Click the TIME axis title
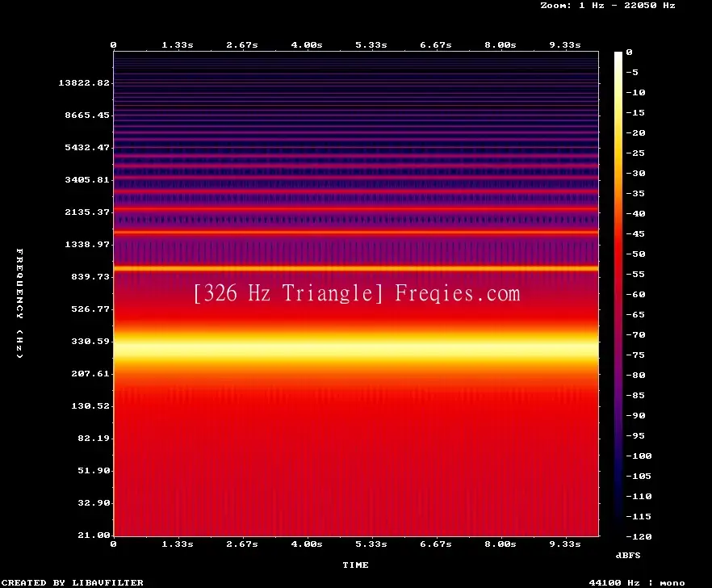The width and height of the screenshot is (712, 588). point(355,565)
